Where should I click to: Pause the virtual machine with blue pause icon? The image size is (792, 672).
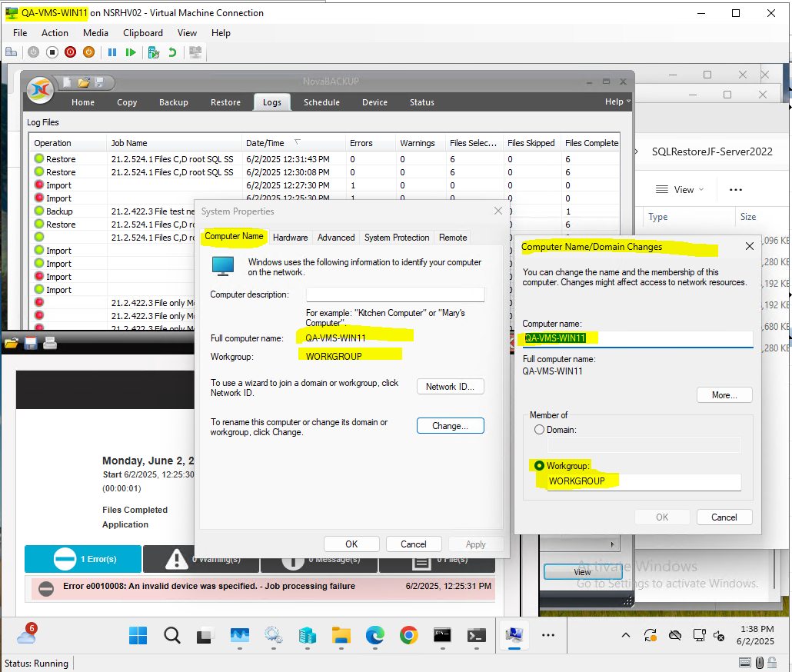pos(112,52)
